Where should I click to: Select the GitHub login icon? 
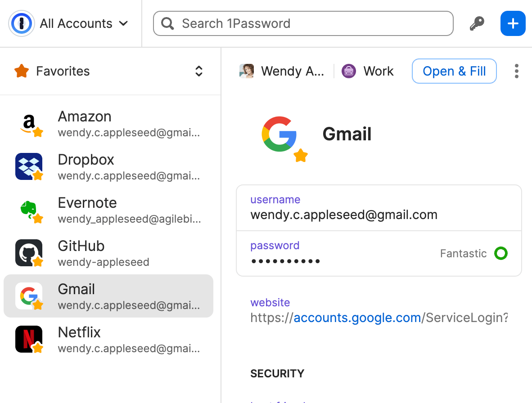tap(29, 253)
